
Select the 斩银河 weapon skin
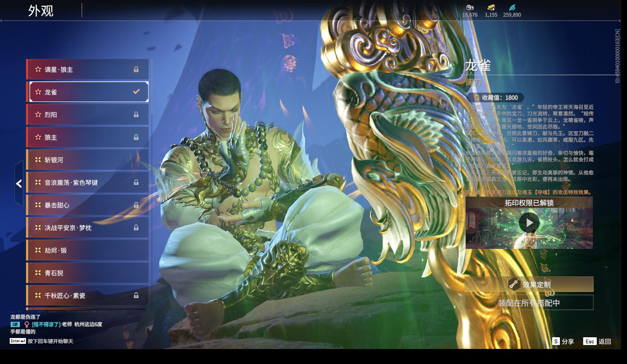point(87,160)
